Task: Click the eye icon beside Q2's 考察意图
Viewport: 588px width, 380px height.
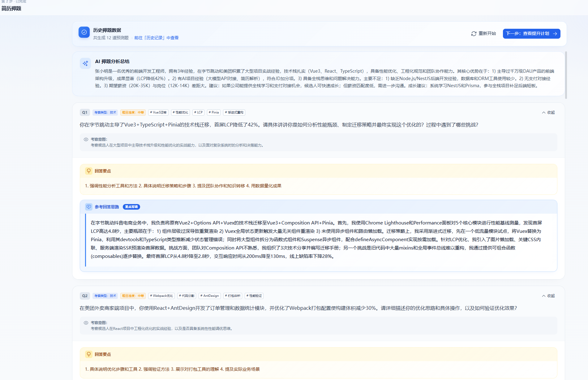Action: click(x=86, y=323)
